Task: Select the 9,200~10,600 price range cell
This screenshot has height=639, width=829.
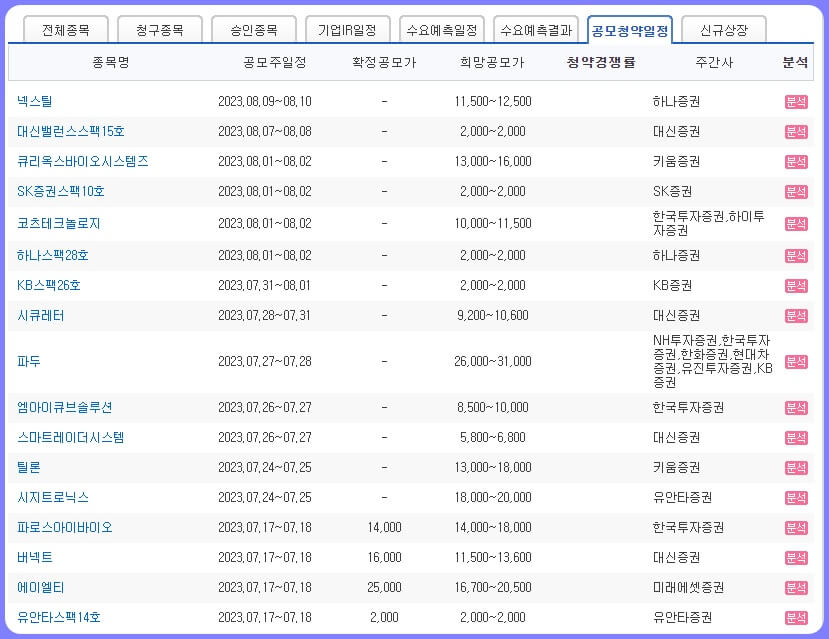Action: pyautogui.click(x=493, y=316)
